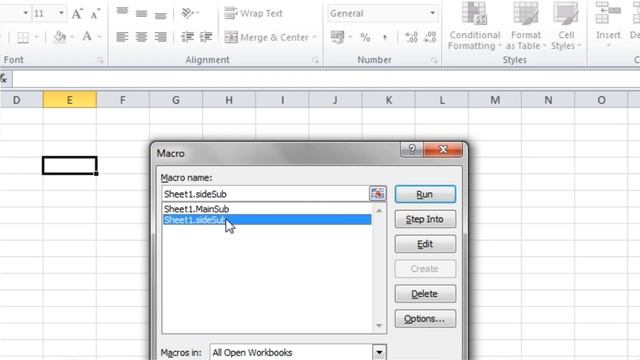
Task: Toggle Wrap Text
Action: [253, 13]
